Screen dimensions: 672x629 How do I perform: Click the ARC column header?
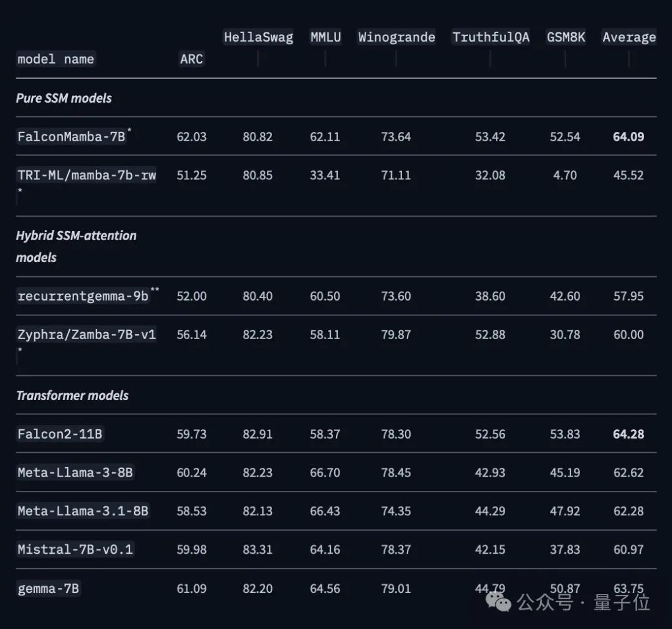tap(192, 59)
